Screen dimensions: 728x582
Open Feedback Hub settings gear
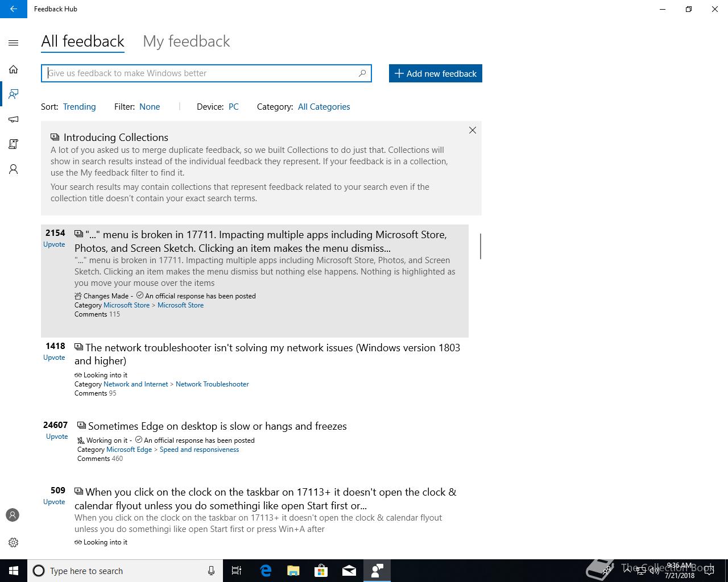click(x=14, y=543)
